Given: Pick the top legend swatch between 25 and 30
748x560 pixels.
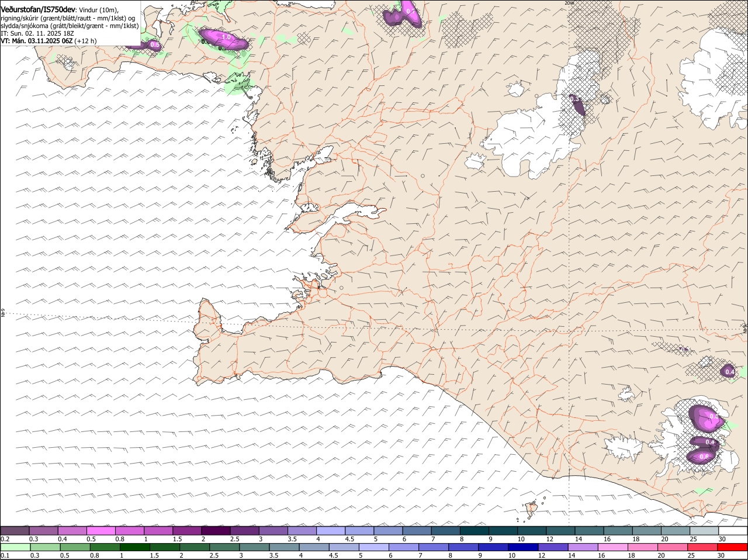Looking at the screenshot, I should 704,531.
